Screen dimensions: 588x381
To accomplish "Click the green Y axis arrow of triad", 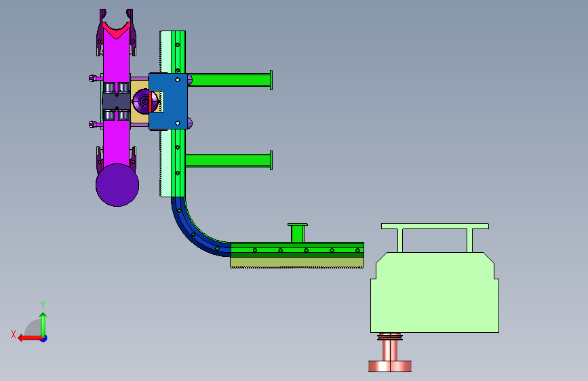I will [43, 325].
